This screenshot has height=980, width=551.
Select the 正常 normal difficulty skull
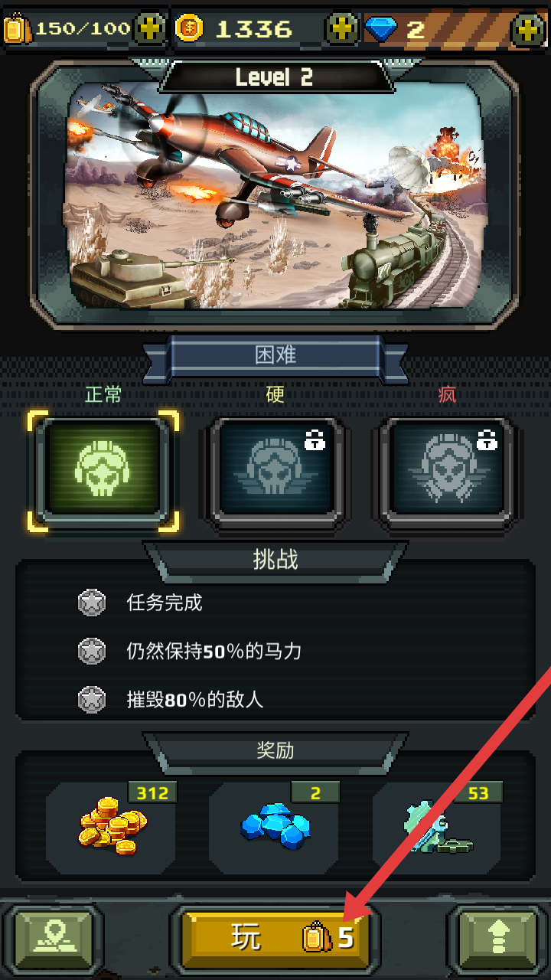pyautogui.click(x=103, y=470)
